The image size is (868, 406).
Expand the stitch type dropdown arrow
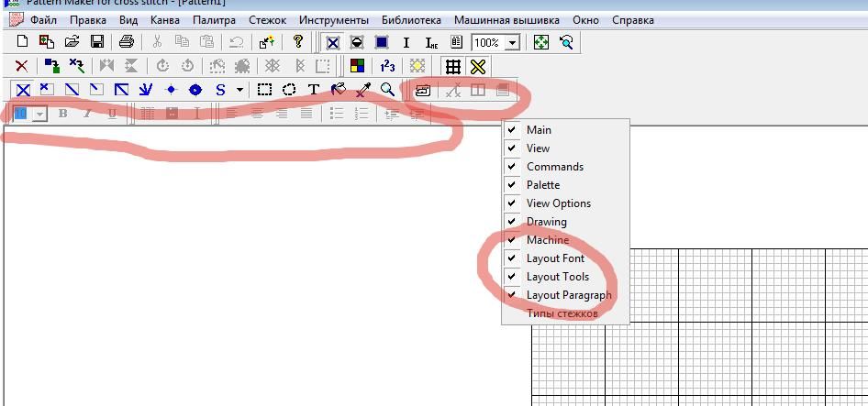[x=240, y=90]
